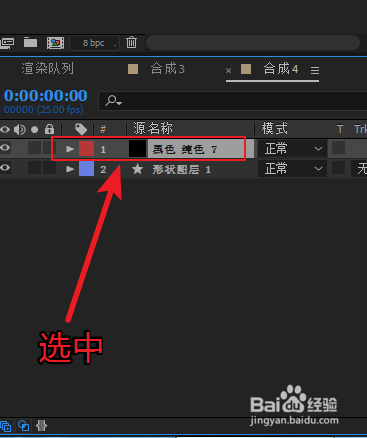Open the 8 bpc color depth setting

(x=94, y=43)
